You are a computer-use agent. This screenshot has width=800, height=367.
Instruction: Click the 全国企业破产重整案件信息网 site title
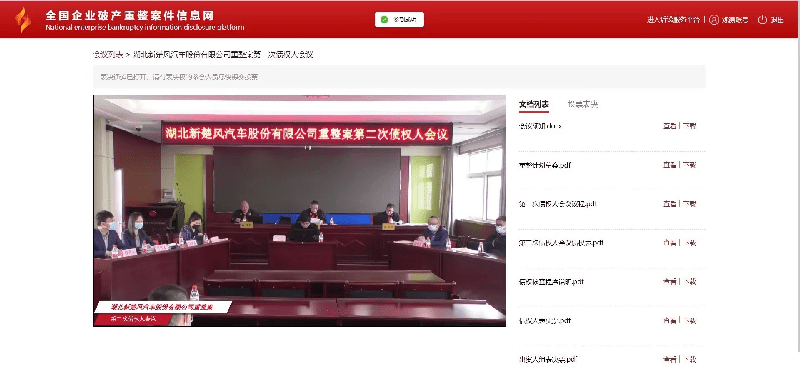(x=130, y=15)
